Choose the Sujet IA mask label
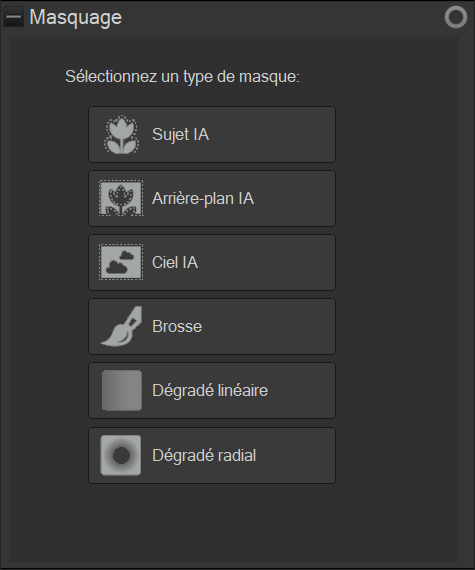 pyautogui.click(x=181, y=135)
